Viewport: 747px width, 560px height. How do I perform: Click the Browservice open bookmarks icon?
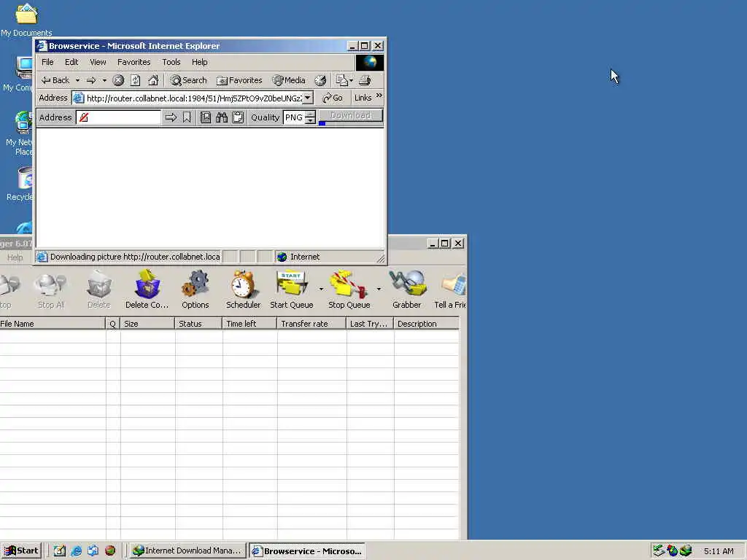(205, 117)
